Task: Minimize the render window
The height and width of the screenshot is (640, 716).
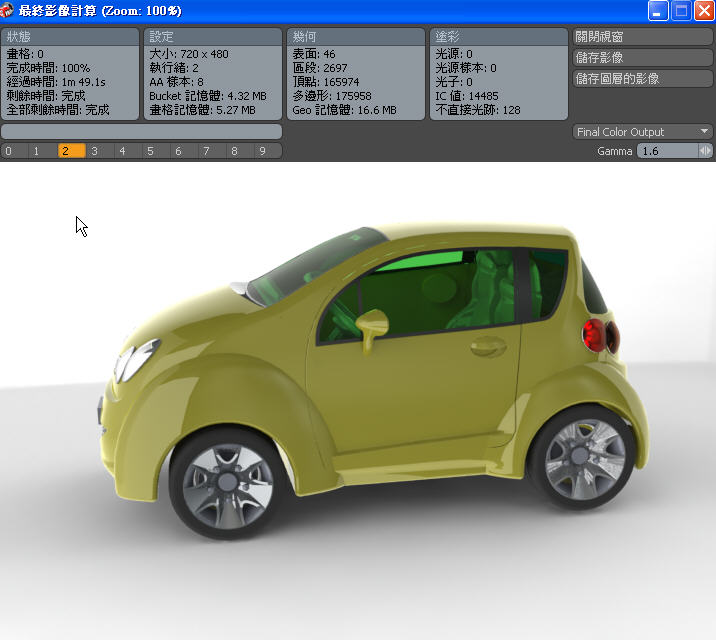Action: (x=658, y=10)
